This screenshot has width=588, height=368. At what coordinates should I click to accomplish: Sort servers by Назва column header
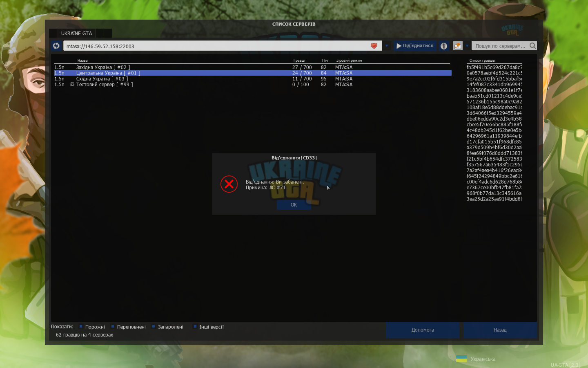[82, 61]
